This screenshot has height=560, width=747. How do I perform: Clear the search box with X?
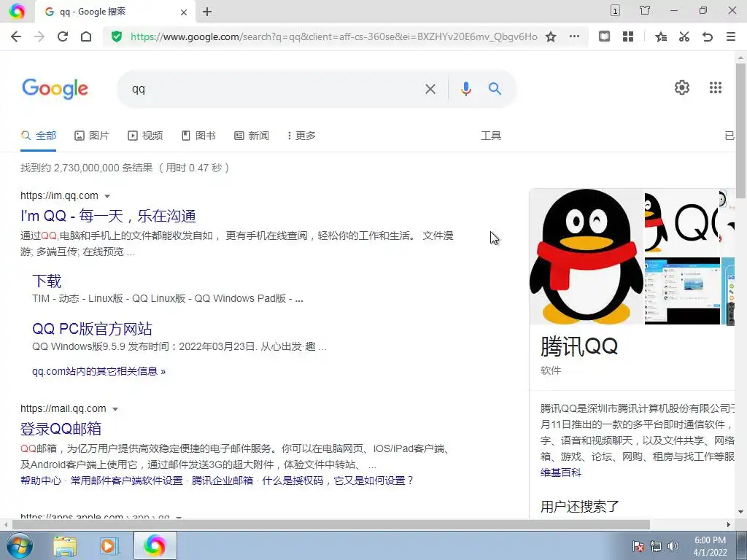coord(430,89)
